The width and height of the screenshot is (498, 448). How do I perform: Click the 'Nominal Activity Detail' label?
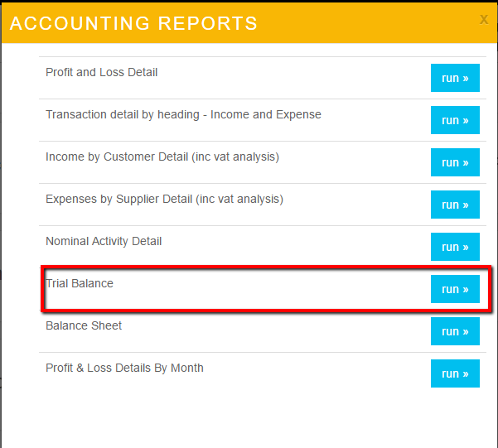click(x=104, y=241)
